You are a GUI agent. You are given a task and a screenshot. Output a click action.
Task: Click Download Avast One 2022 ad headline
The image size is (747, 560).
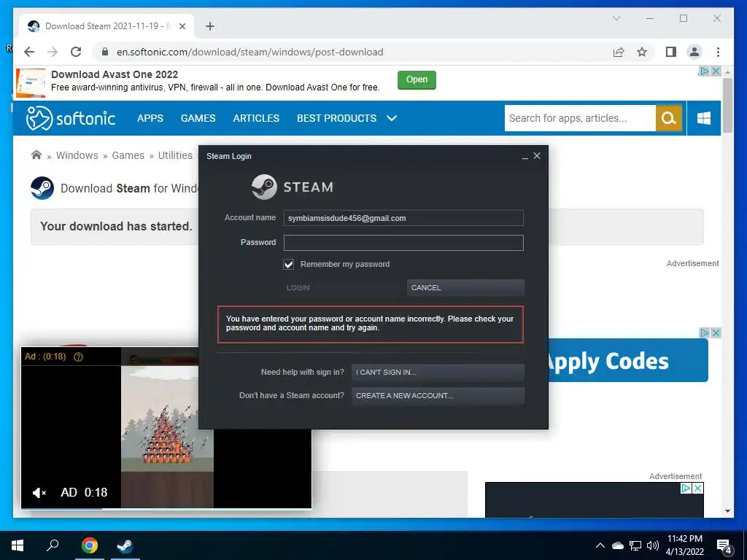(115, 74)
